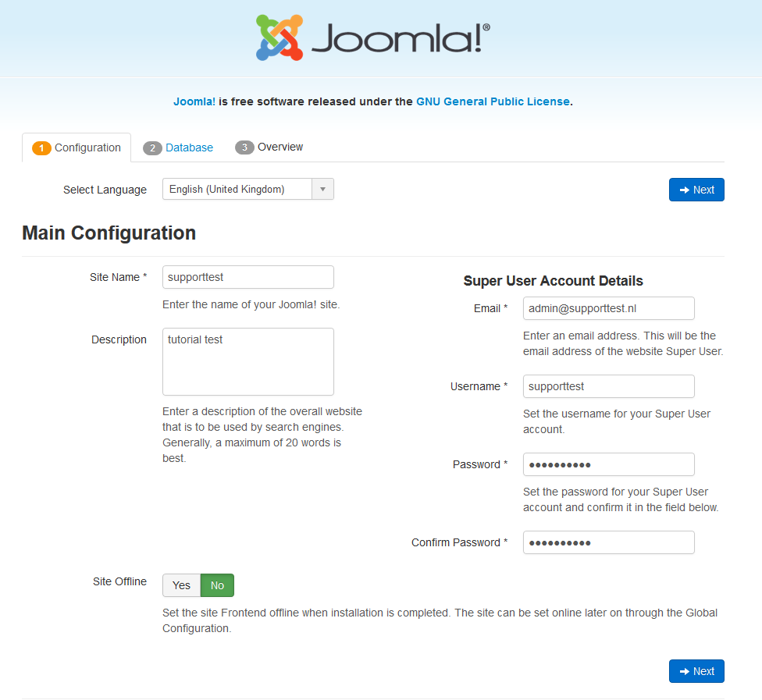
Task: Follow the Joomla! text link
Action: pos(194,101)
